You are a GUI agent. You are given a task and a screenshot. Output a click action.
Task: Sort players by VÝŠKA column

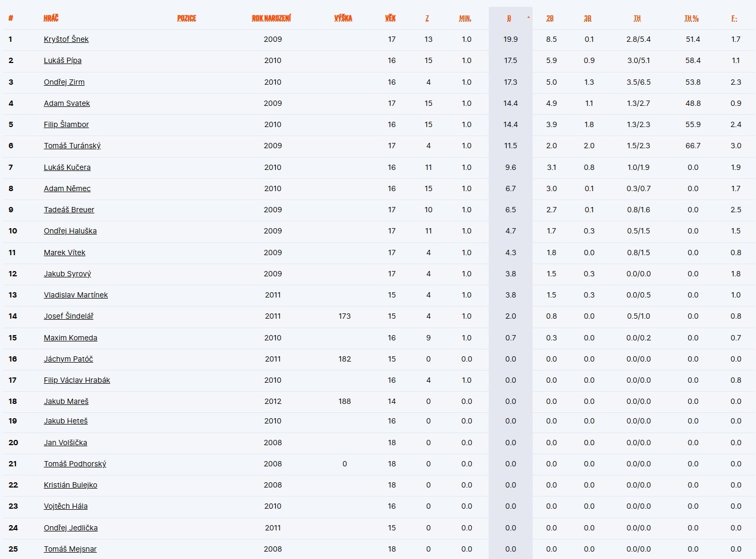(343, 19)
